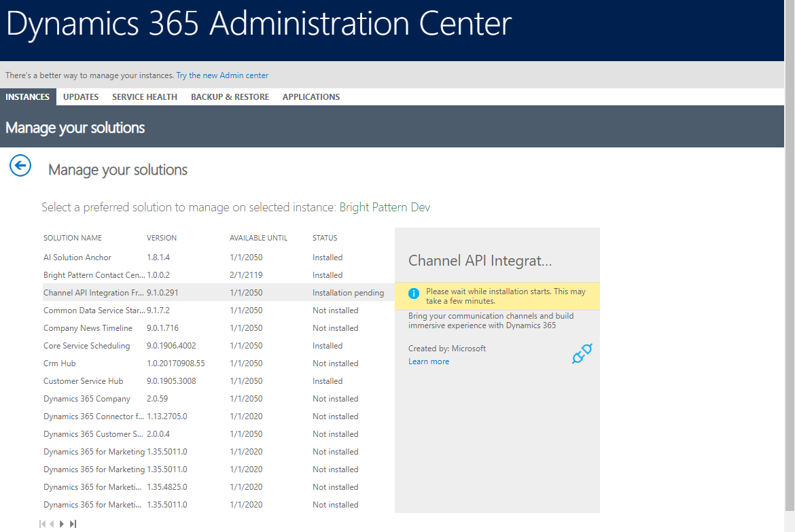
Task: Click the Manage your solutions page heading
Action: click(x=118, y=170)
